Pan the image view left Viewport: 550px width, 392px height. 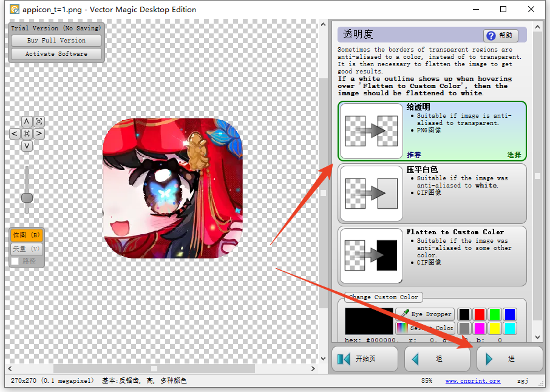pyautogui.click(x=15, y=133)
